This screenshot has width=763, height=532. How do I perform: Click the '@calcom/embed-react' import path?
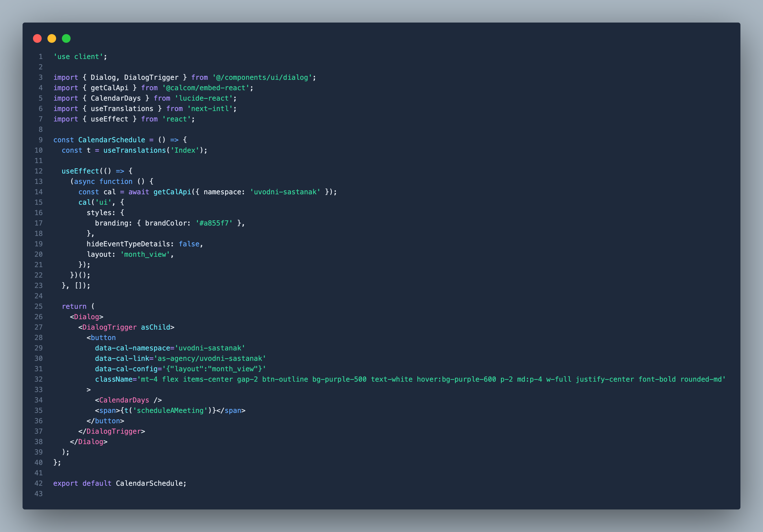[206, 88]
